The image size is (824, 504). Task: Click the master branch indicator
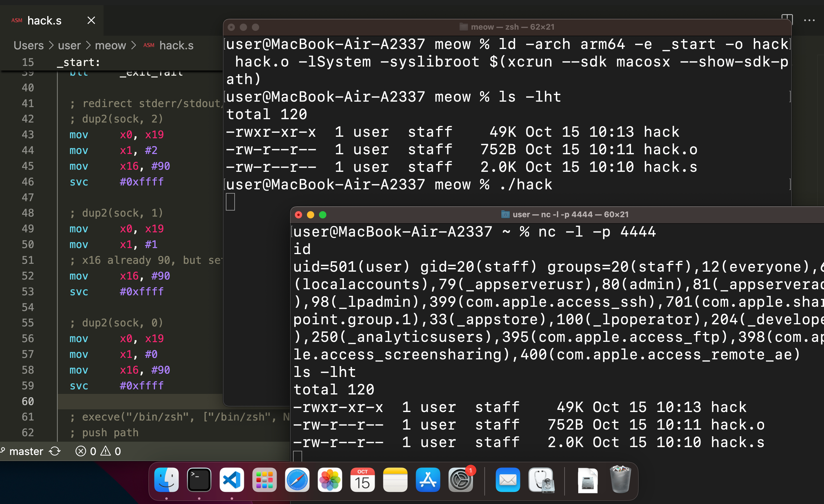click(26, 452)
